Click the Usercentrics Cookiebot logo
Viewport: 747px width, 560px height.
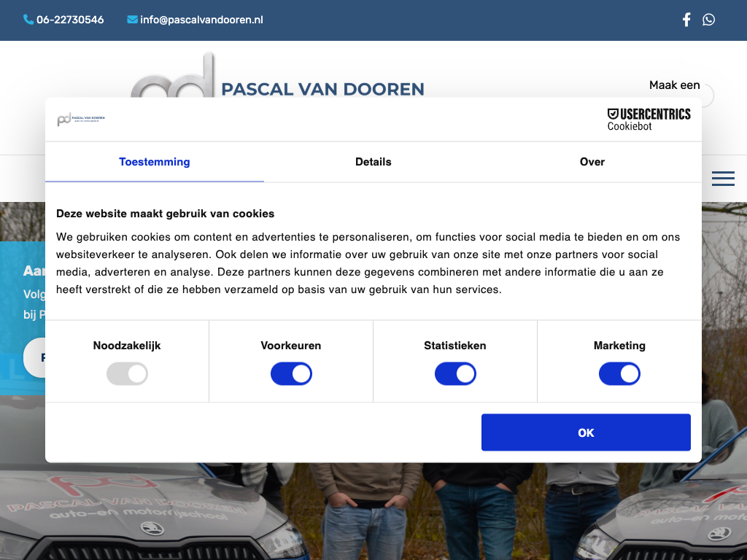[649, 119]
